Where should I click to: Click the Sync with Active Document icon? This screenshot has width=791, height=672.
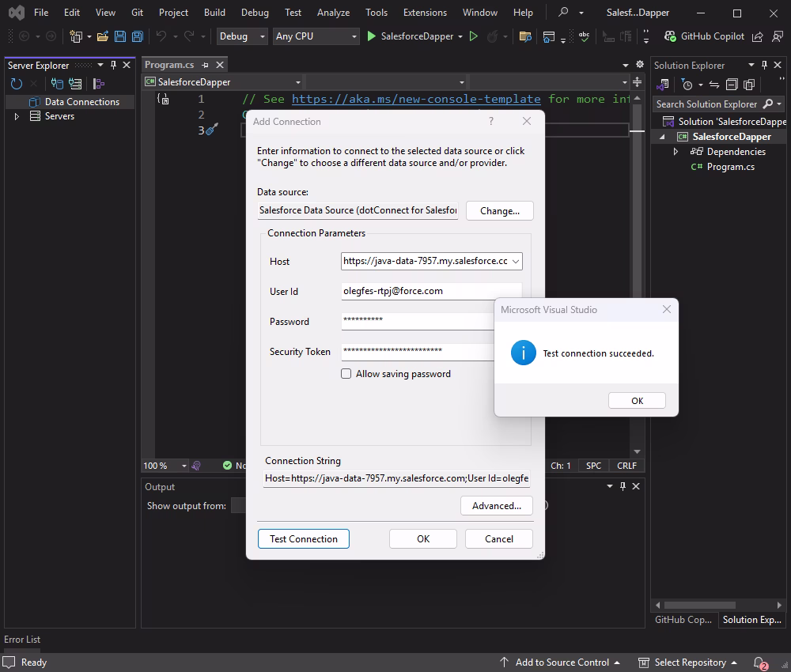point(714,85)
